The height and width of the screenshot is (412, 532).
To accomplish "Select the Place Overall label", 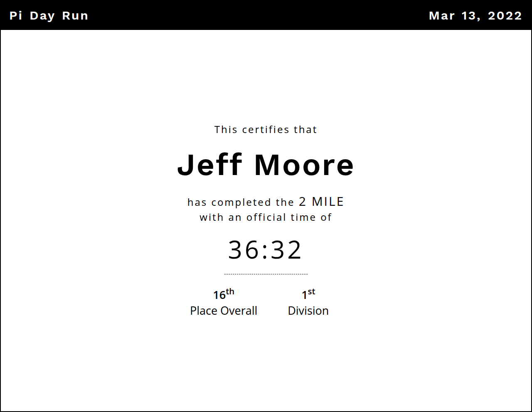I will [x=224, y=311].
